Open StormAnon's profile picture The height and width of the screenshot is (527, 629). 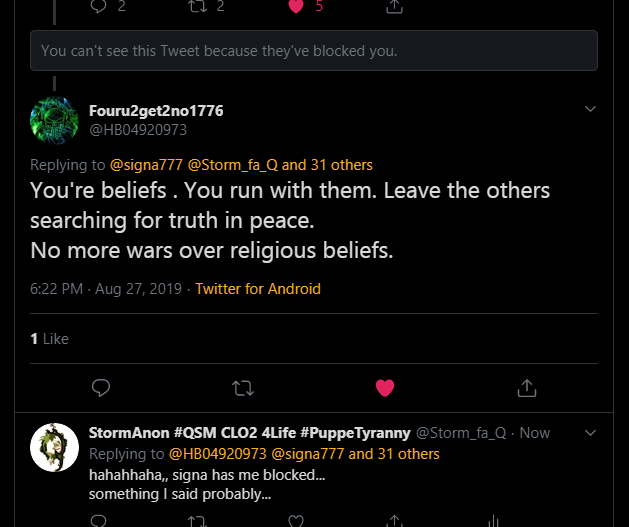pos(55,447)
